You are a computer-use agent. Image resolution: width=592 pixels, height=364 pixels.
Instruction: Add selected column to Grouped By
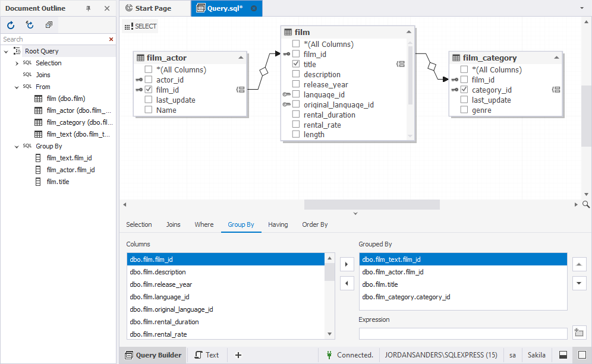[347, 264]
